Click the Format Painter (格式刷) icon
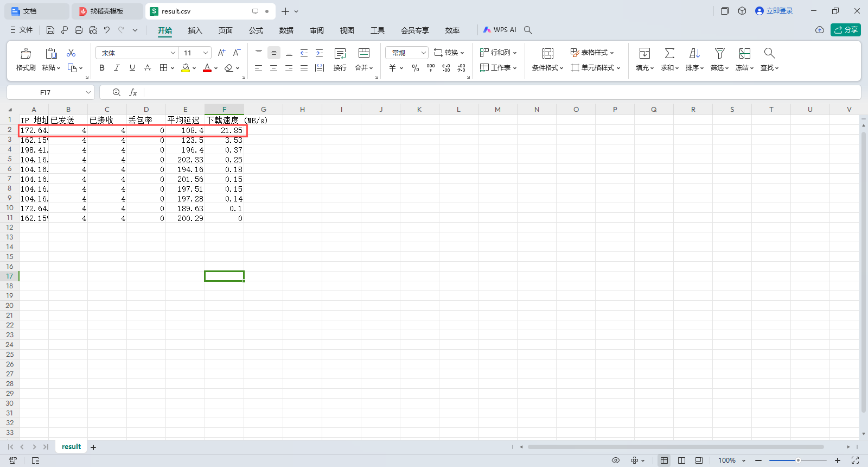The width and height of the screenshot is (868, 467). click(25, 53)
